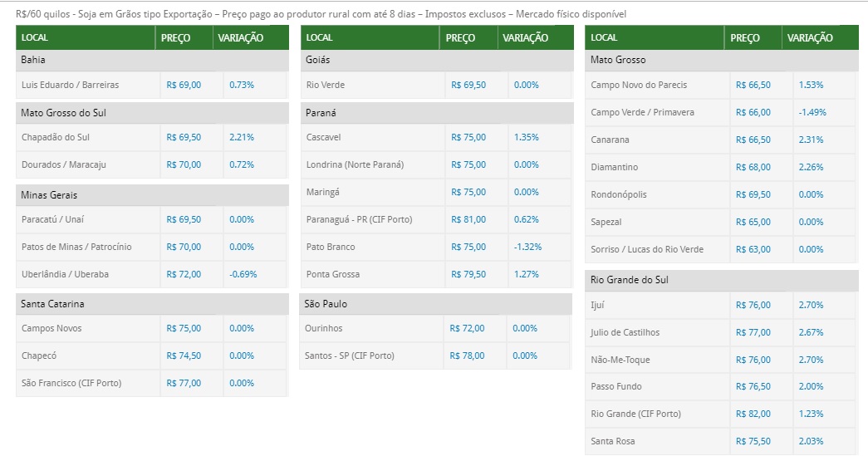Click the Santos - SP (CIF Porto) entry
This screenshot has height=456, width=868.
point(350,355)
